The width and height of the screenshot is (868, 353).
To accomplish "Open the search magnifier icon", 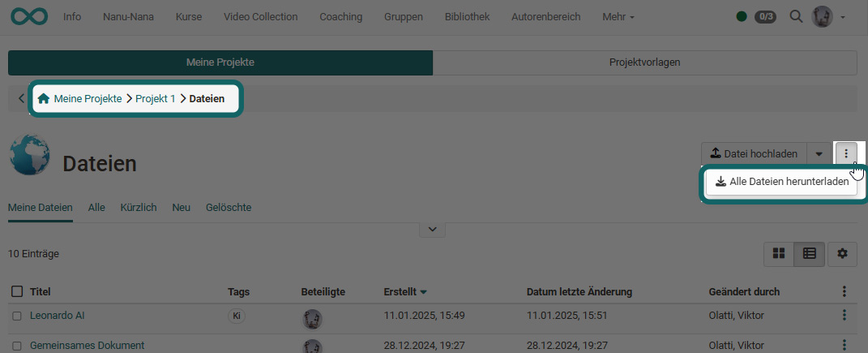I will (x=796, y=16).
